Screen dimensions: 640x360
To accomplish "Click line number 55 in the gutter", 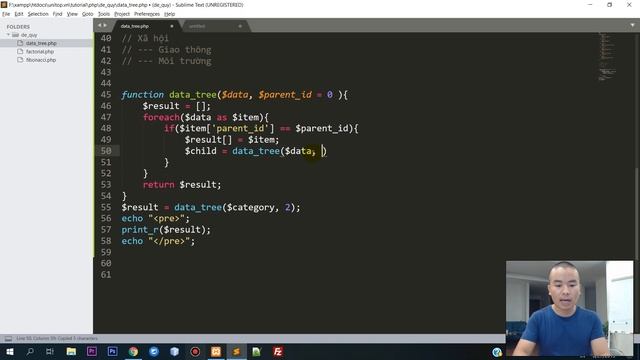I will [106, 207].
